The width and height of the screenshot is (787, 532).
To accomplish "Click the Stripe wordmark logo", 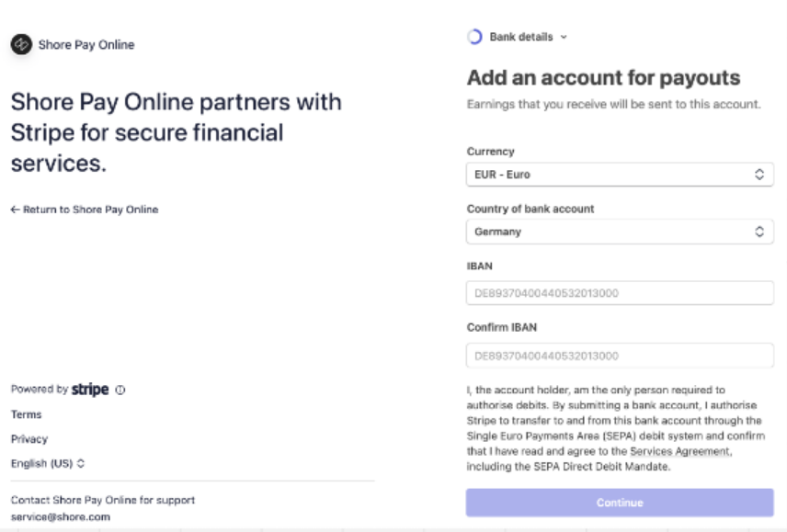I will tap(90, 390).
